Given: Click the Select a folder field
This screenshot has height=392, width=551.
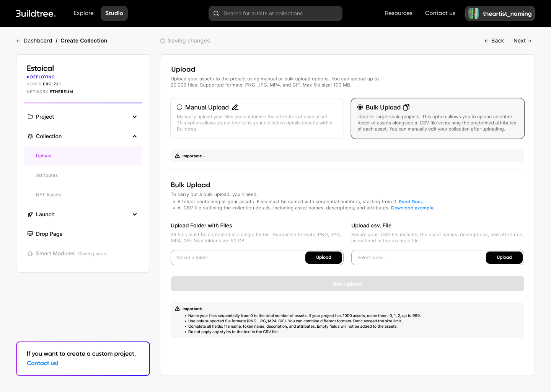Looking at the screenshot, I should tap(237, 258).
